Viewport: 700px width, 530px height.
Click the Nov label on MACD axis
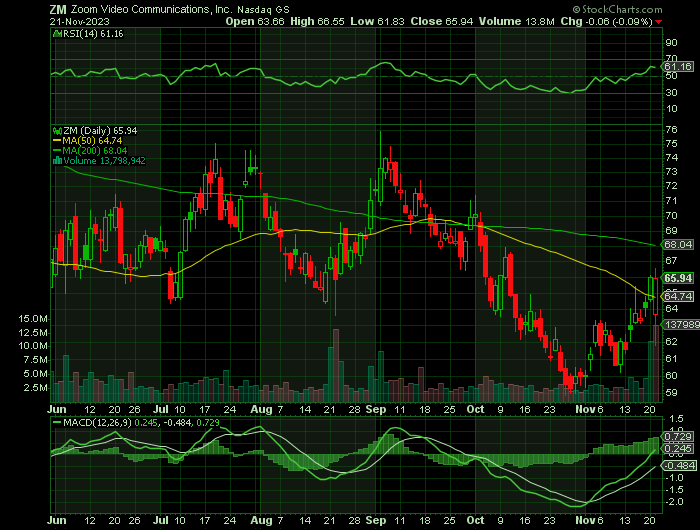584,520
